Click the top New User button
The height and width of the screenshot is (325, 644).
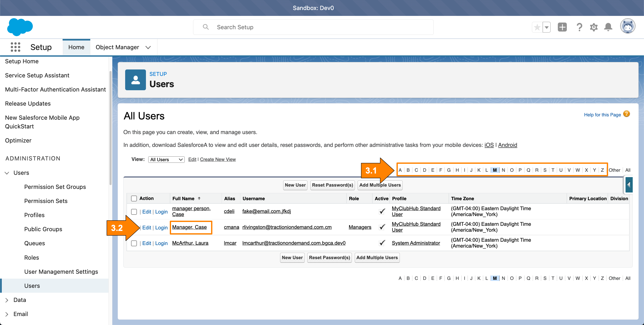click(295, 185)
